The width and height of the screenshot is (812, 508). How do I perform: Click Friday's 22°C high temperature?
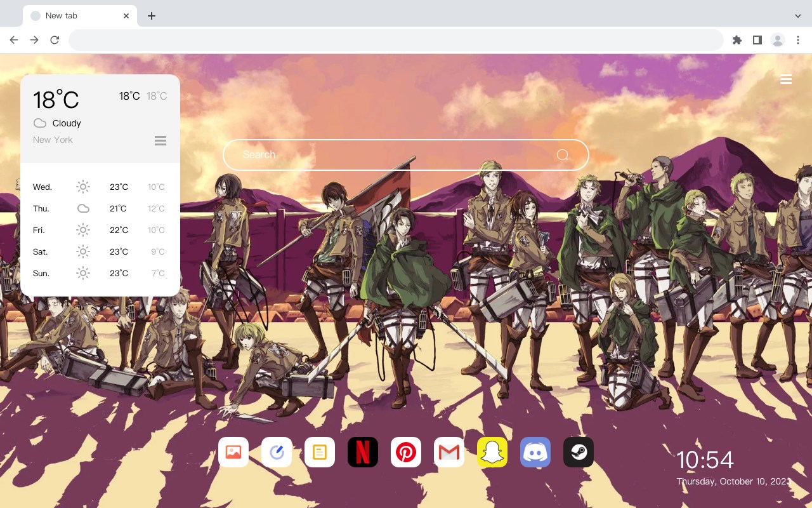[x=119, y=230]
